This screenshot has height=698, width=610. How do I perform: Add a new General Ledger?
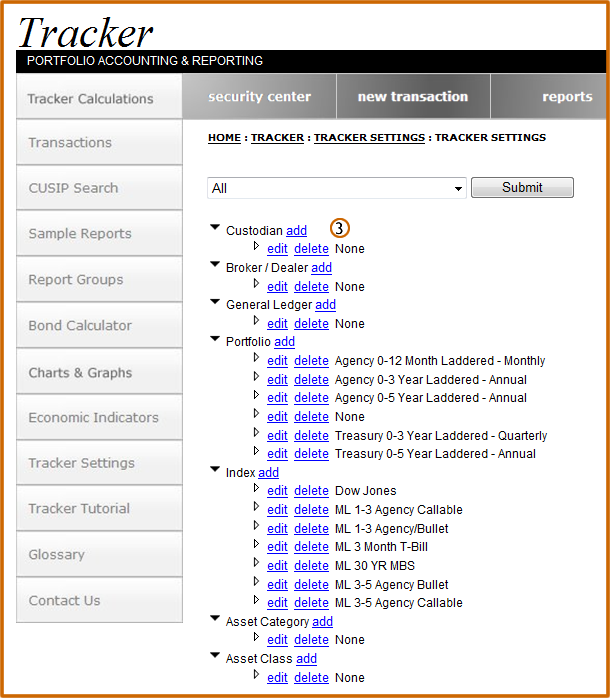(325, 304)
